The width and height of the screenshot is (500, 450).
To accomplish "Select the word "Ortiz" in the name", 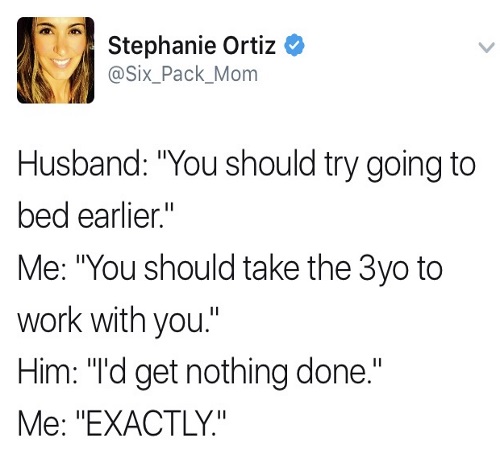I will pos(249,46).
